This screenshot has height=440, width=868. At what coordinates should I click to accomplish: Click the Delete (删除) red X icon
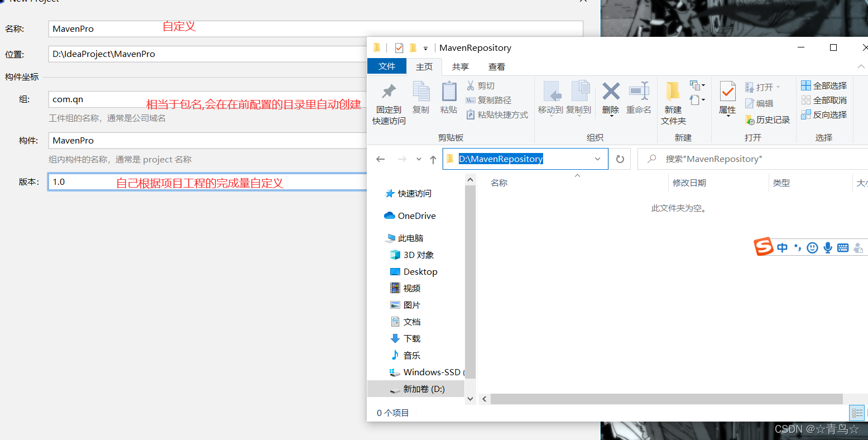click(x=611, y=91)
